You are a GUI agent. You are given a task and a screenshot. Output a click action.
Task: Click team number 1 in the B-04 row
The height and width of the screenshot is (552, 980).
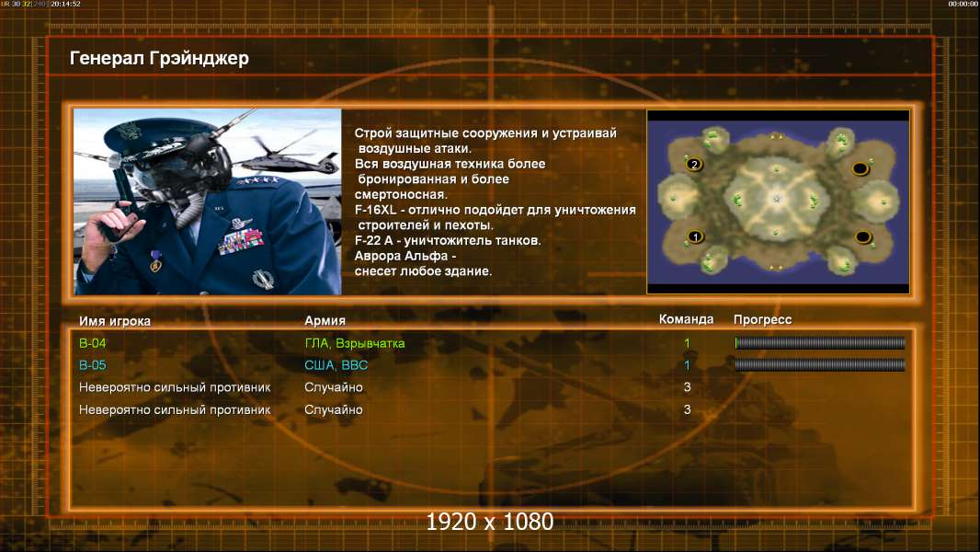coord(687,343)
